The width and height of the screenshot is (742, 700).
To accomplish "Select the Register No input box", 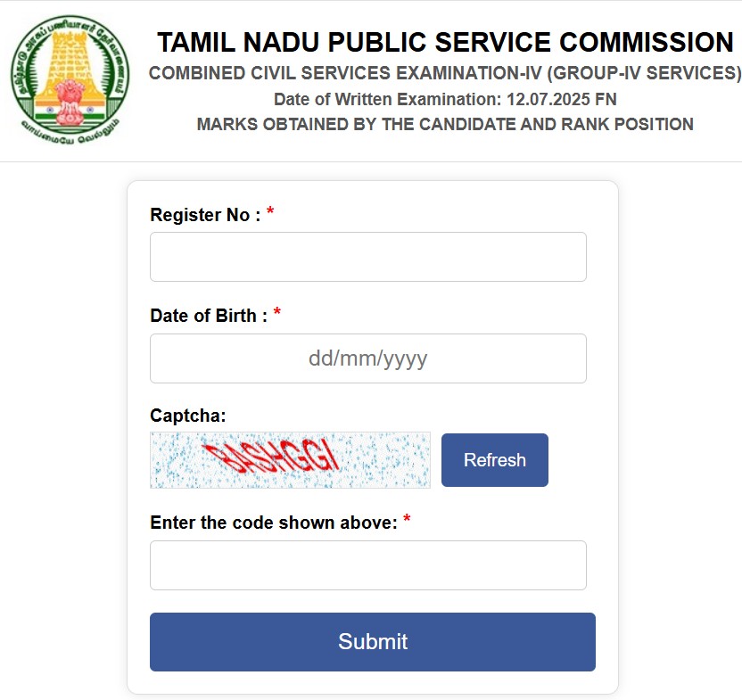I will [x=367, y=256].
